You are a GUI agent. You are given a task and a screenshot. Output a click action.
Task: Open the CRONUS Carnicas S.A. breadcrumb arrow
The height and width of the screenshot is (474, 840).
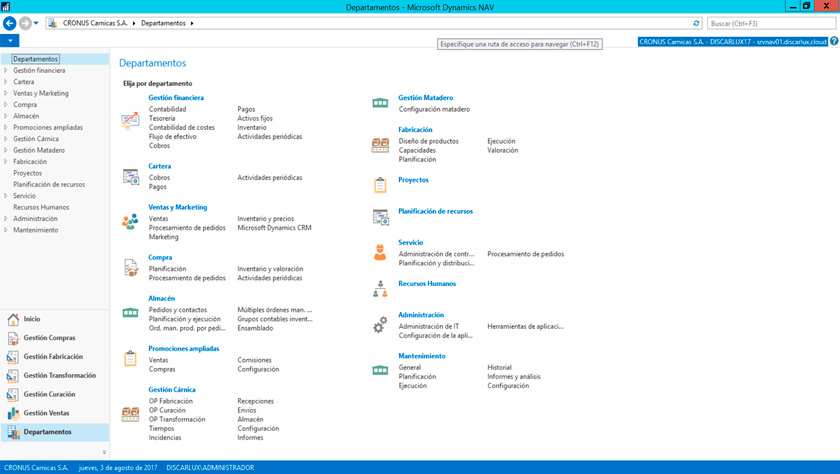click(x=134, y=24)
